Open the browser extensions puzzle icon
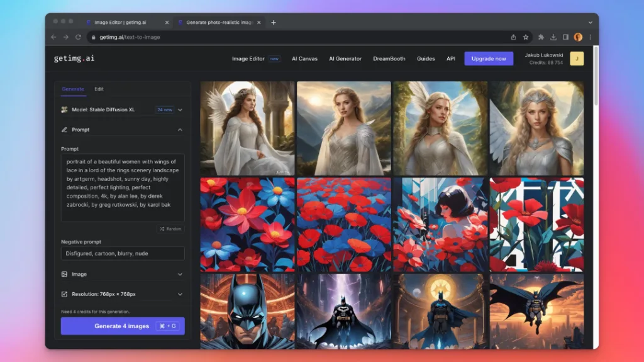644x362 pixels. tap(541, 37)
